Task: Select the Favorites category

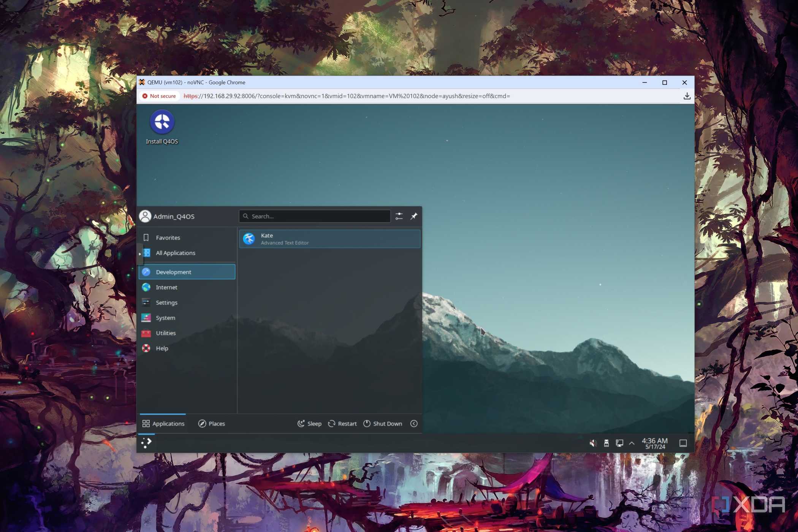Action: click(187, 237)
